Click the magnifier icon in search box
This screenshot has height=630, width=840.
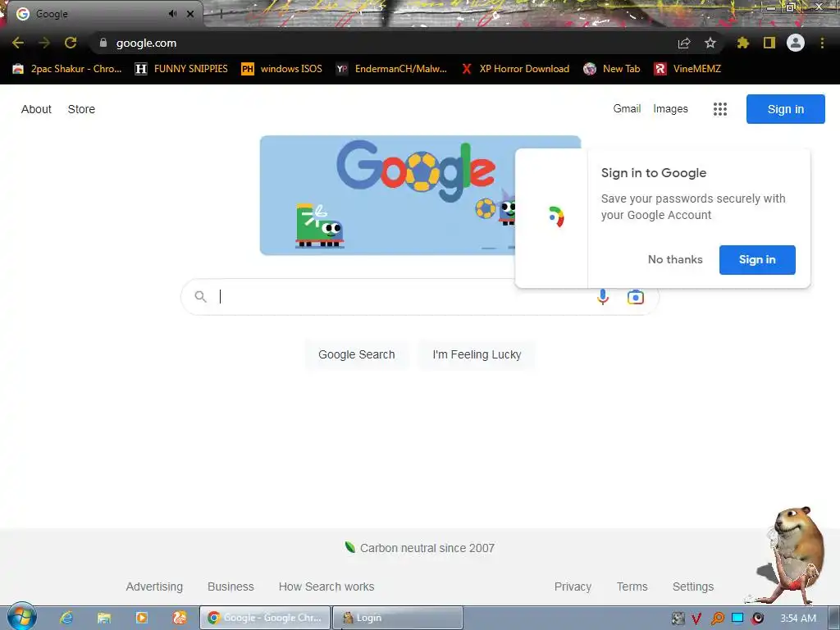point(200,297)
